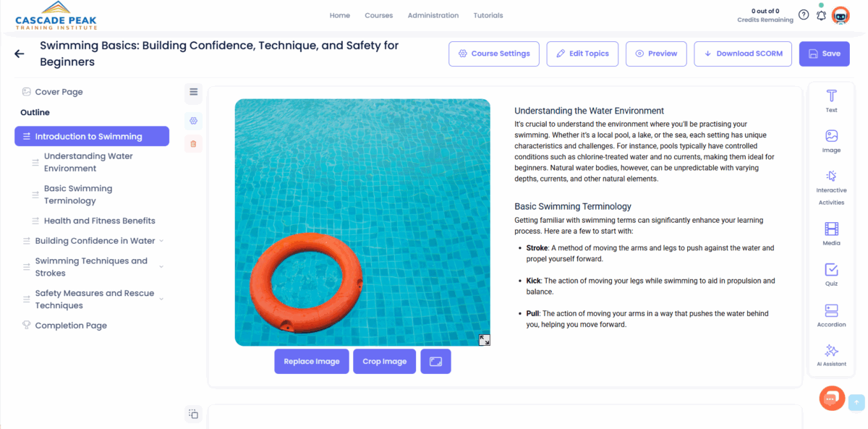Launch the AI Assistant
This screenshot has width=868, height=429.
click(x=831, y=354)
